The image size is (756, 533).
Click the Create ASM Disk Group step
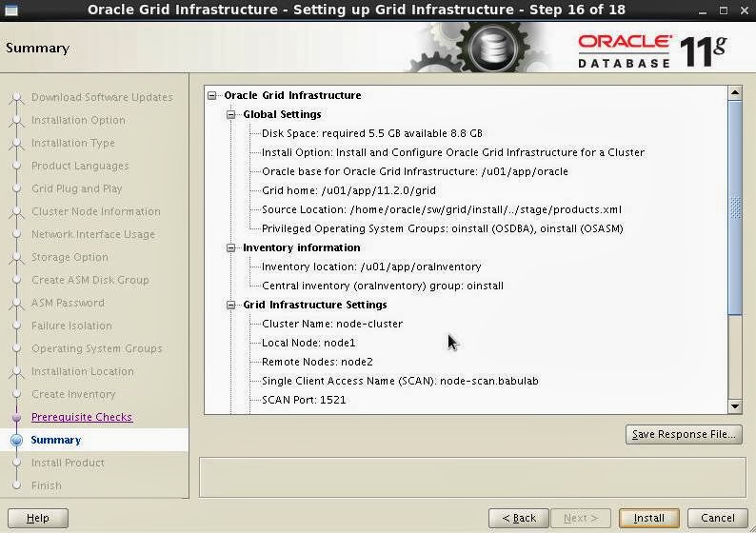[x=90, y=280]
